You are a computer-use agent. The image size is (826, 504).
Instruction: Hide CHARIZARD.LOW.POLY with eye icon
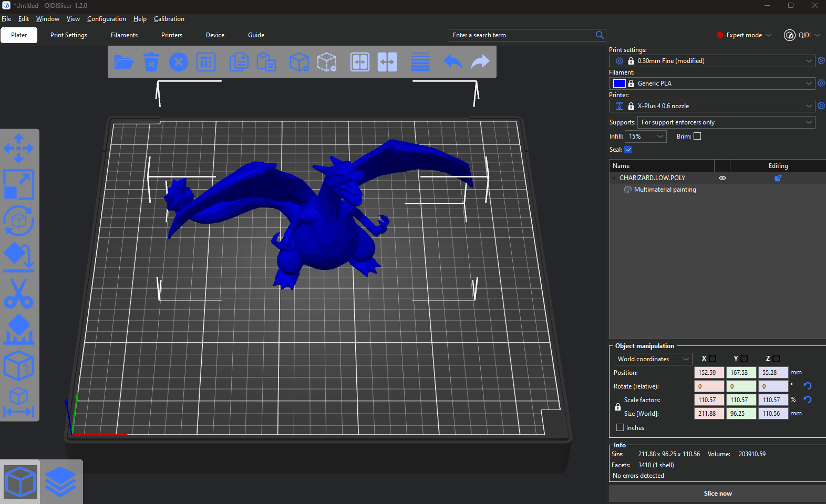[722, 178]
